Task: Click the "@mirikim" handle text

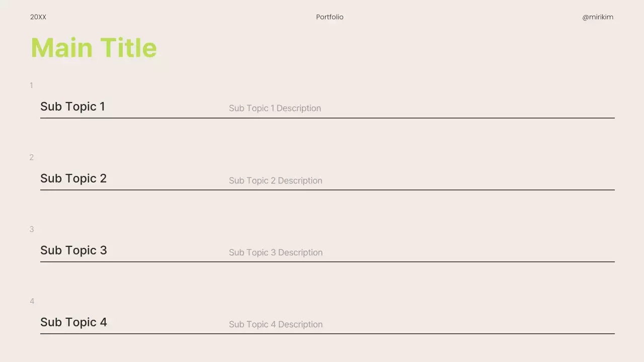Action: 598,17
